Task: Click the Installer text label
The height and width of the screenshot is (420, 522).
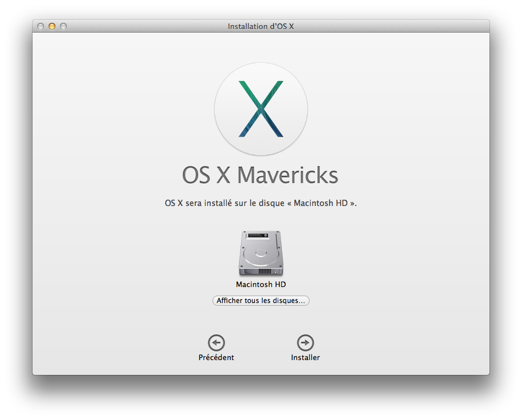Action: coord(306,358)
